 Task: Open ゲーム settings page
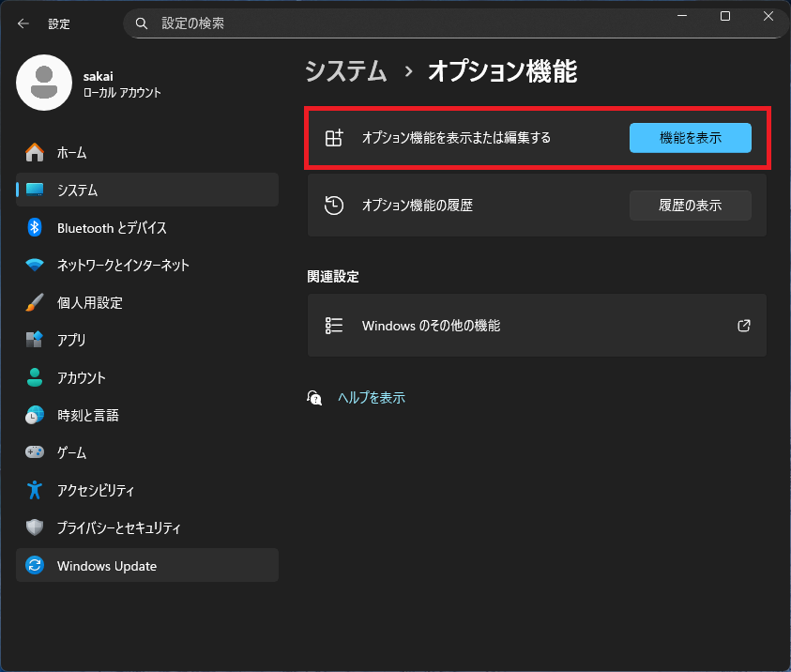point(147,452)
